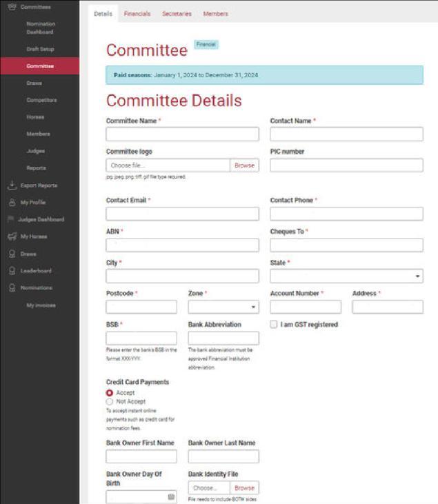
Task: Expand the Zone dropdown
Action: tap(223, 307)
